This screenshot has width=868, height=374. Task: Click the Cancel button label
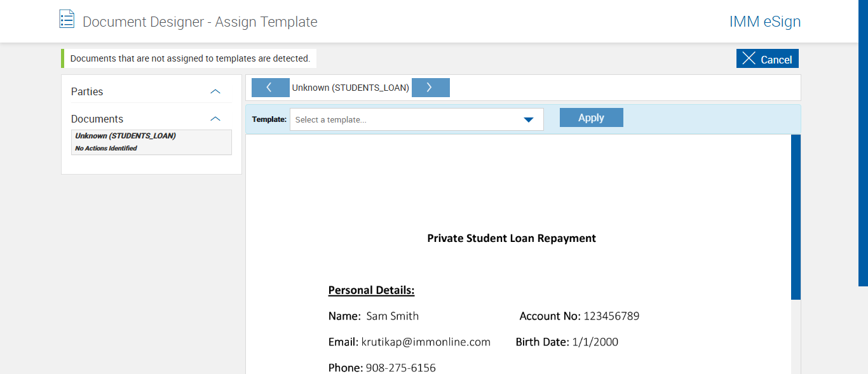(776, 60)
